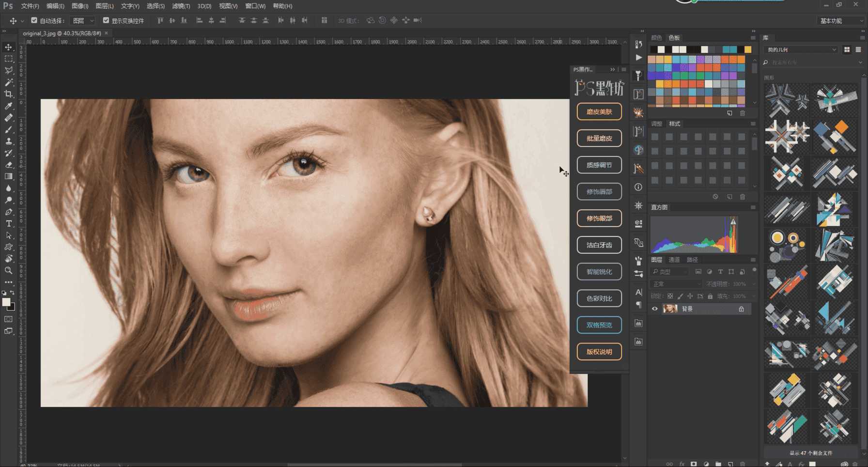Select the Crop tool
This screenshot has height=467, width=868.
tap(9, 94)
